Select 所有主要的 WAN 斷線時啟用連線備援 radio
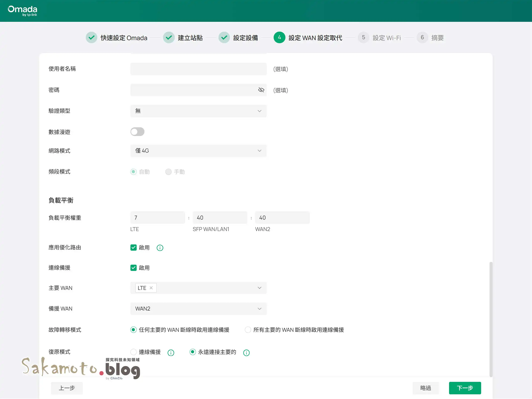Image resolution: width=532 pixels, height=399 pixels. coord(248,330)
